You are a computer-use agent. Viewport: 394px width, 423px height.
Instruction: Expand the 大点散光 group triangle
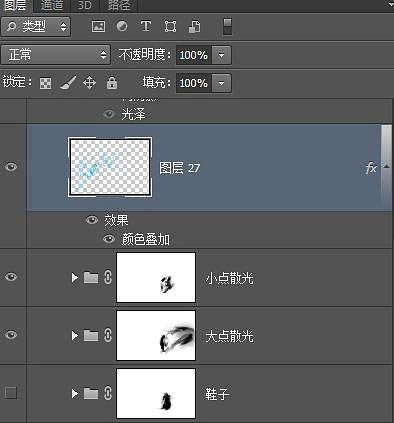click(75, 335)
